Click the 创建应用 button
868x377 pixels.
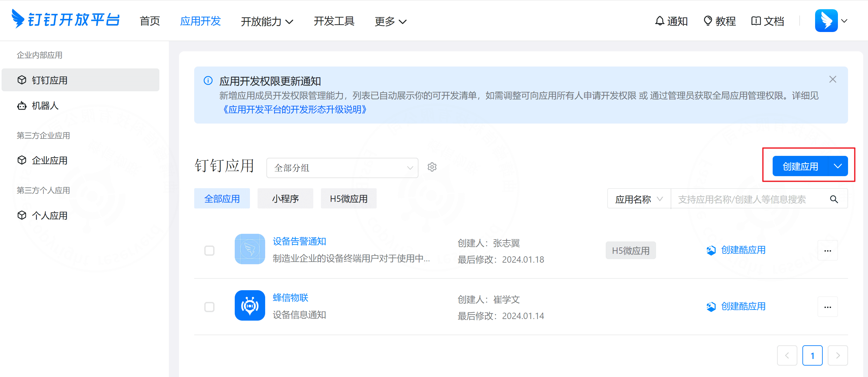[x=800, y=166]
